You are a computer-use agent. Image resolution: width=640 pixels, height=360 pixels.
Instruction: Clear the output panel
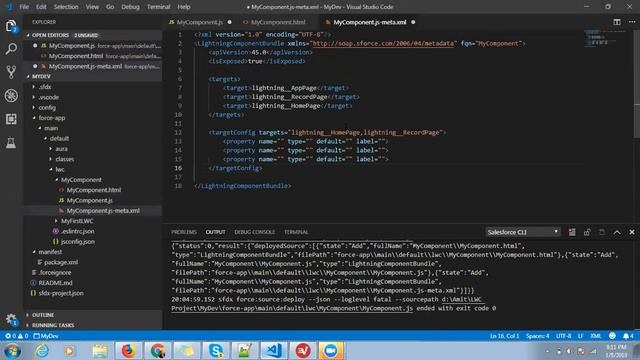pyautogui.click(x=572, y=232)
